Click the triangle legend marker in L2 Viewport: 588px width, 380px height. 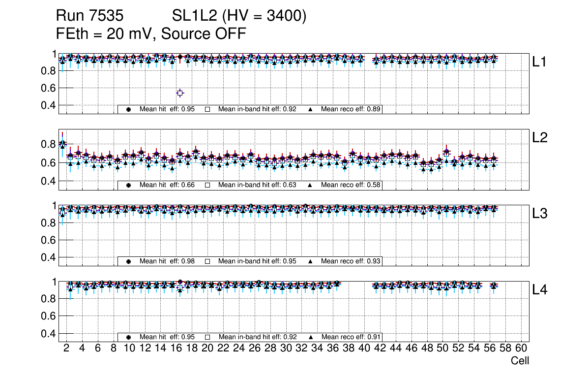[310, 185]
